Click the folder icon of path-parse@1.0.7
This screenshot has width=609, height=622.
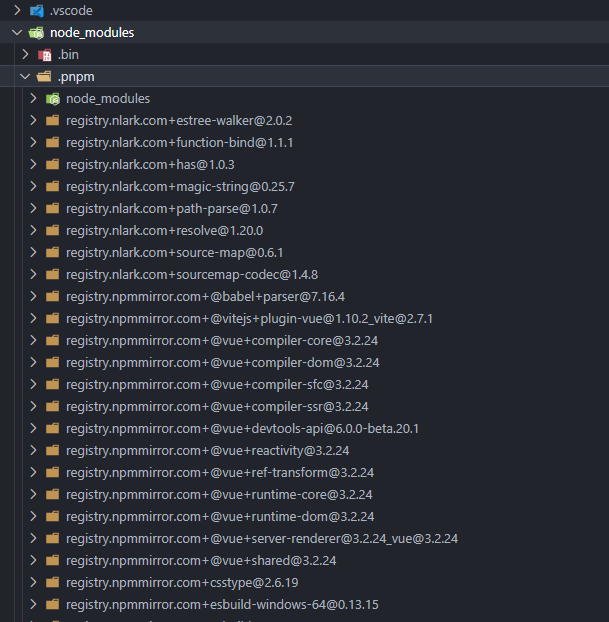tap(52, 209)
